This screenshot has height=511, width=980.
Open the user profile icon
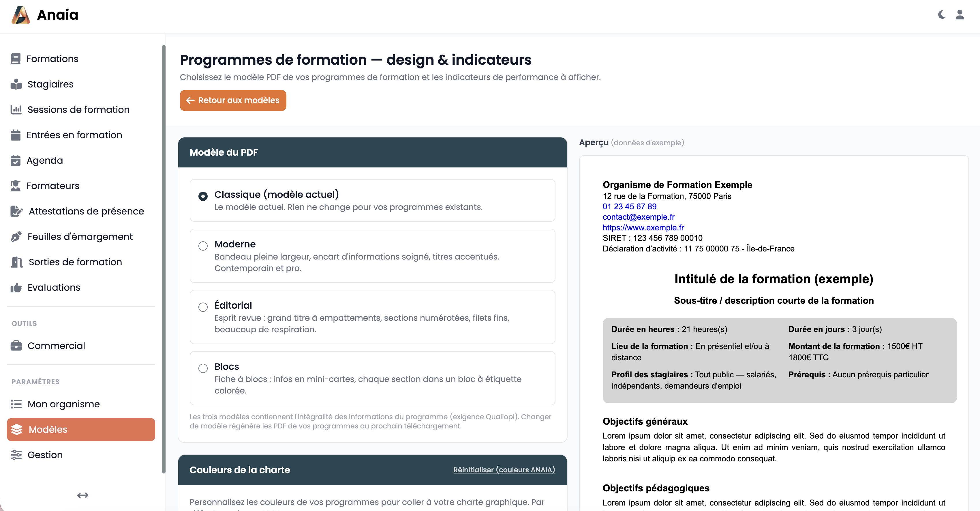960,14
